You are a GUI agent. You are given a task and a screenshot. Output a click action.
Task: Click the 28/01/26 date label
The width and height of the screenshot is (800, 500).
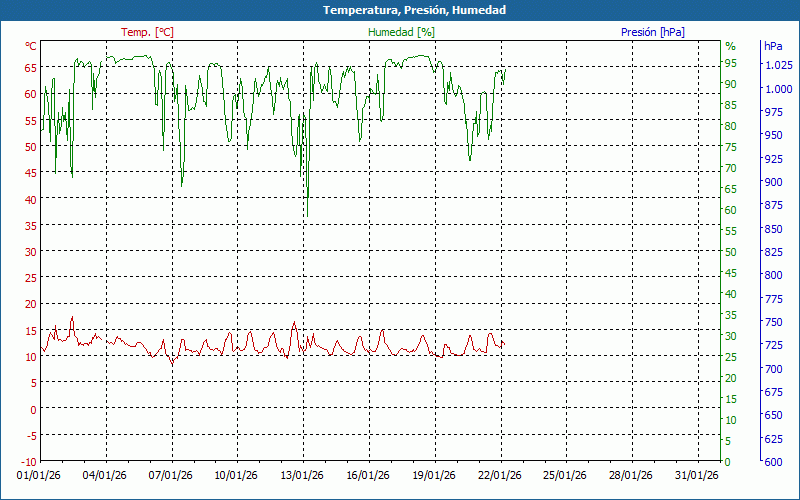click(x=631, y=476)
